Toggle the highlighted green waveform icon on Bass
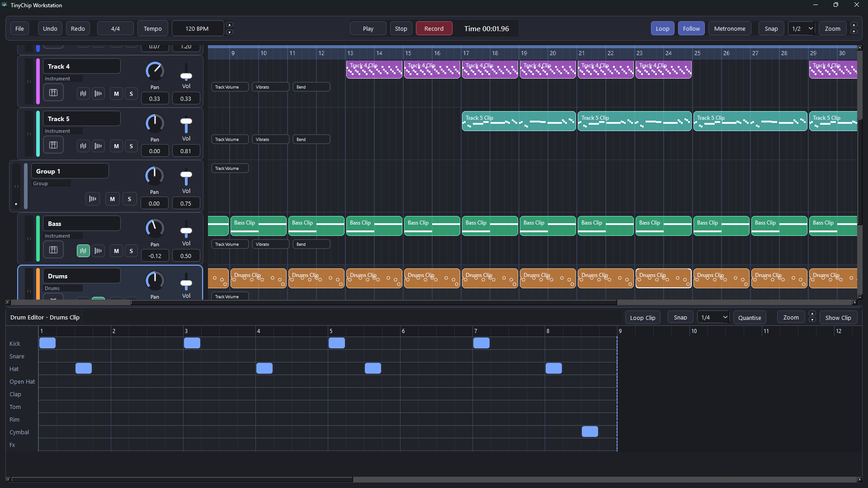 tap(83, 251)
